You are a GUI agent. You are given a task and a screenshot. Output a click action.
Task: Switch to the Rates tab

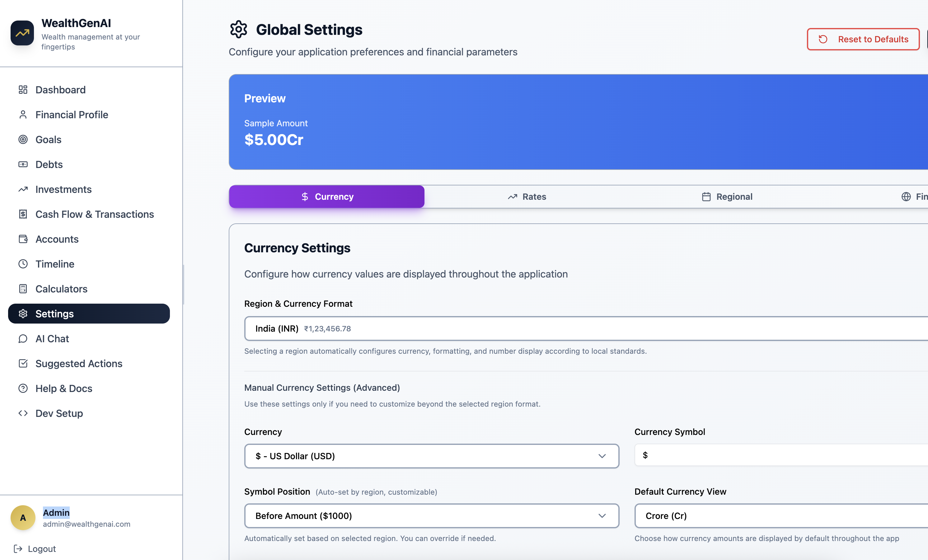pyautogui.click(x=527, y=197)
